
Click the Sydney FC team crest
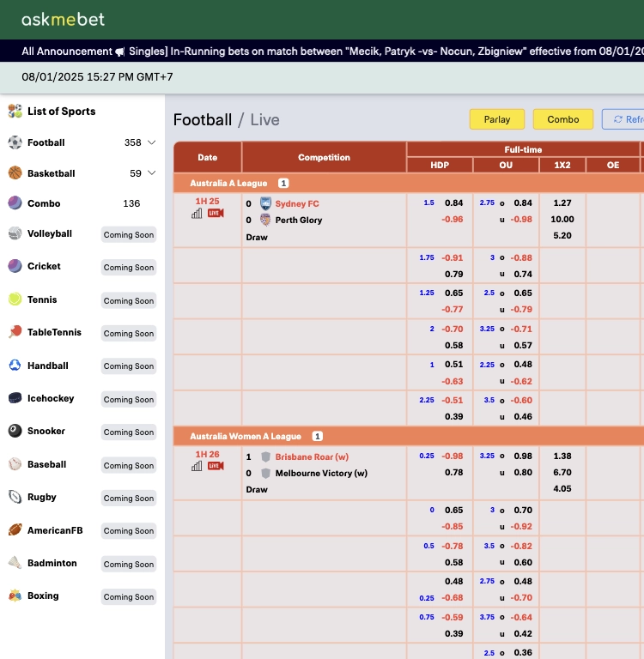265,203
